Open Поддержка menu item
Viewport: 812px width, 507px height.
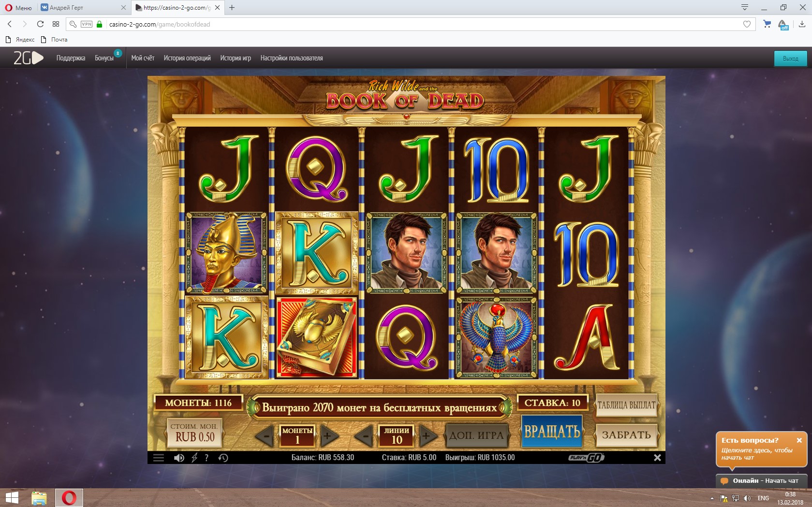(71, 58)
